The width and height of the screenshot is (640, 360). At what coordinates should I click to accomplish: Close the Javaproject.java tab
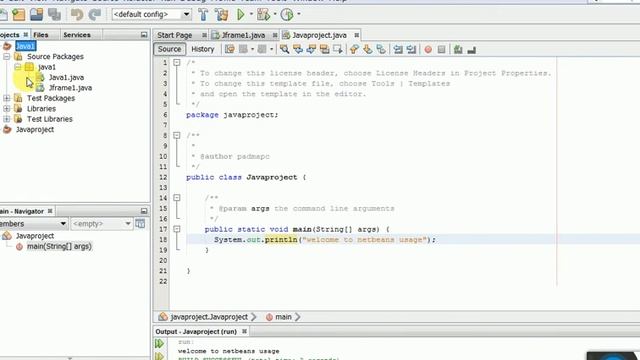pos(356,36)
